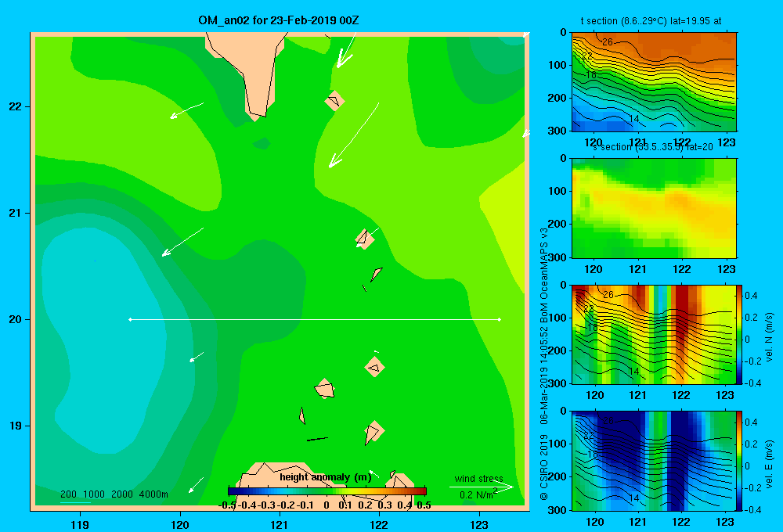Image resolution: width=783 pixels, height=532 pixels.
Task: Click the island near 121.45E 19.3N
Action: click(x=325, y=388)
